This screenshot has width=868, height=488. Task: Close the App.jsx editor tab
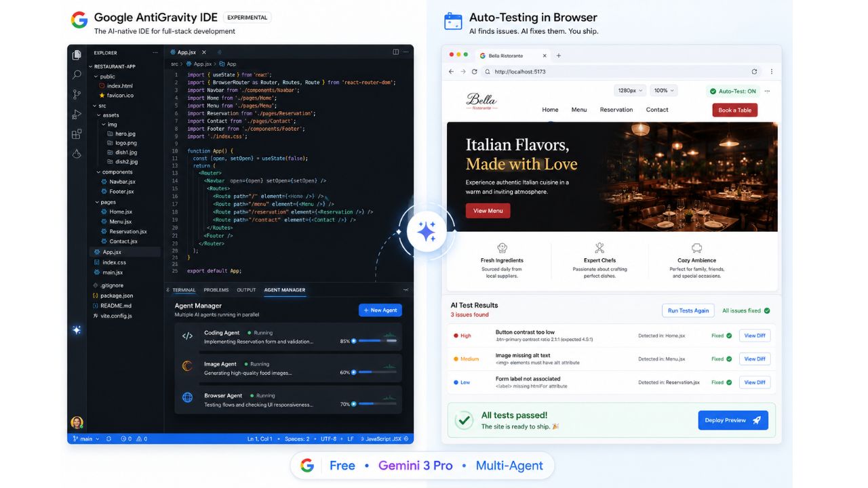203,52
